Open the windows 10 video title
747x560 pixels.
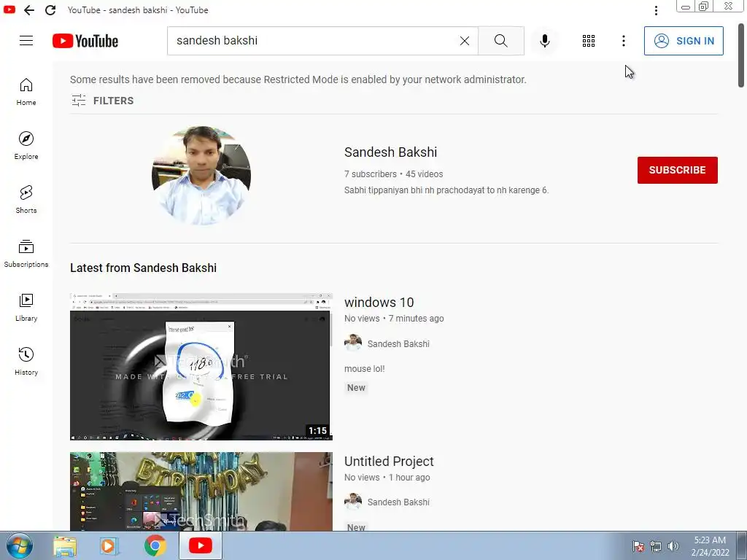tap(379, 303)
